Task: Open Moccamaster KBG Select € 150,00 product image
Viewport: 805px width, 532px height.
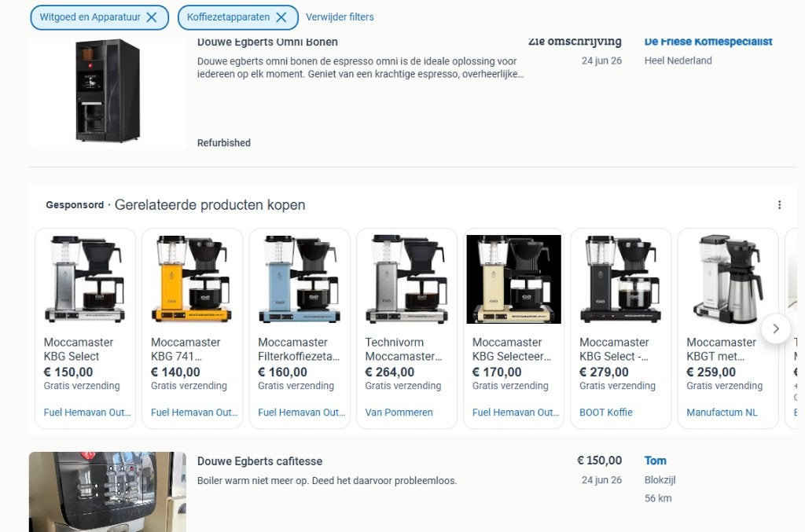Action: 85,279
